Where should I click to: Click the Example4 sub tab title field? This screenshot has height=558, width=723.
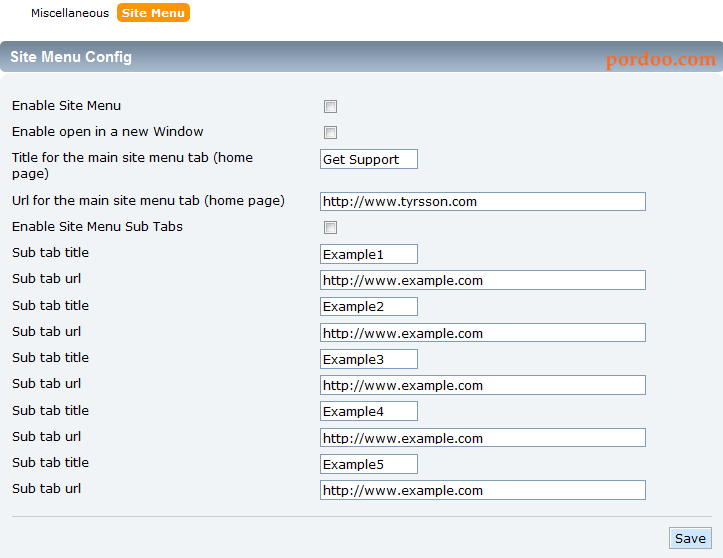tap(369, 411)
